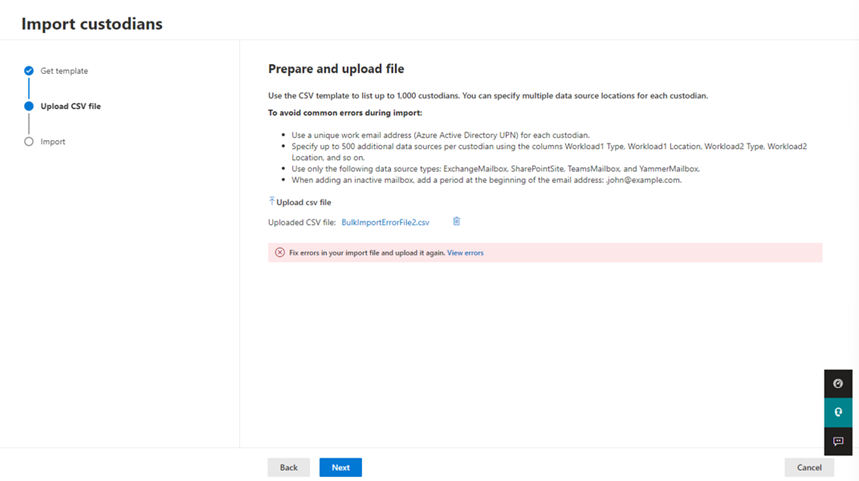Image resolution: width=859 pixels, height=481 pixels.
Task: Click the Next button
Action: [341, 467]
